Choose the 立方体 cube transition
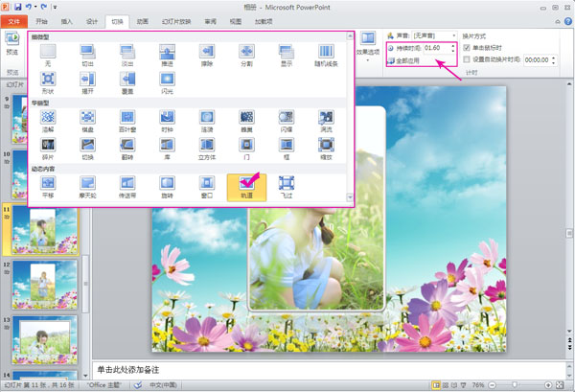The image size is (575, 392). coord(207,149)
